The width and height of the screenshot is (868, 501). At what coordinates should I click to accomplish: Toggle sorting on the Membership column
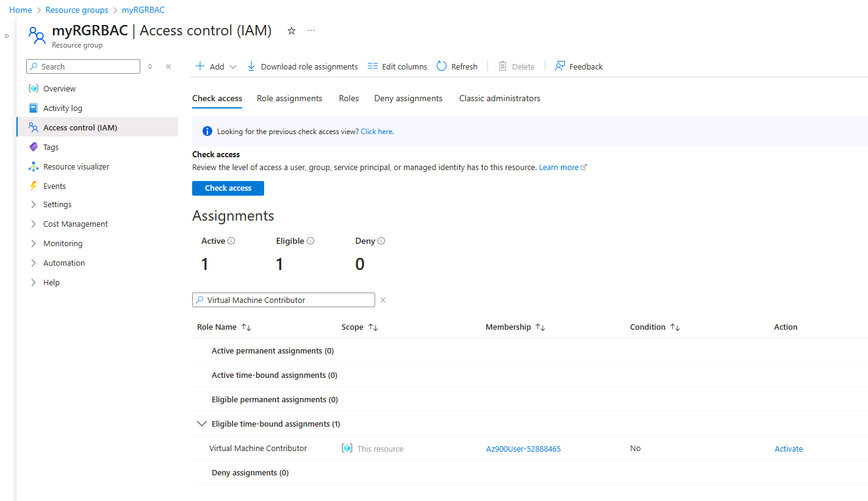(x=540, y=327)
